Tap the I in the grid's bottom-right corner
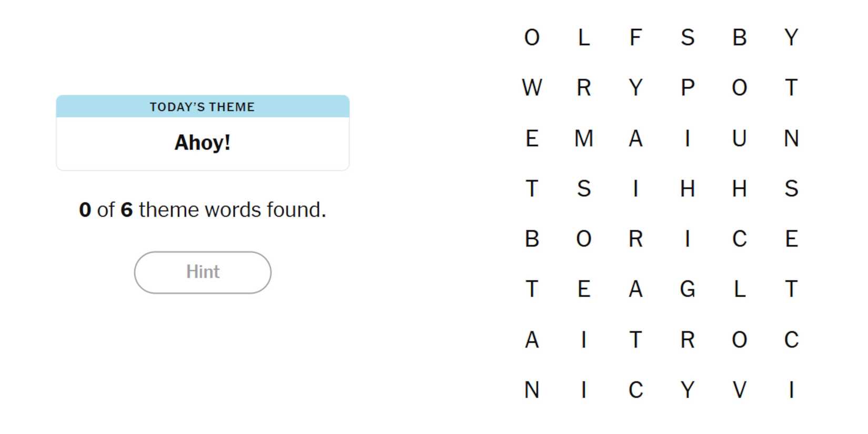The height and width of the screenshot is (434, 868). (791, 390)
